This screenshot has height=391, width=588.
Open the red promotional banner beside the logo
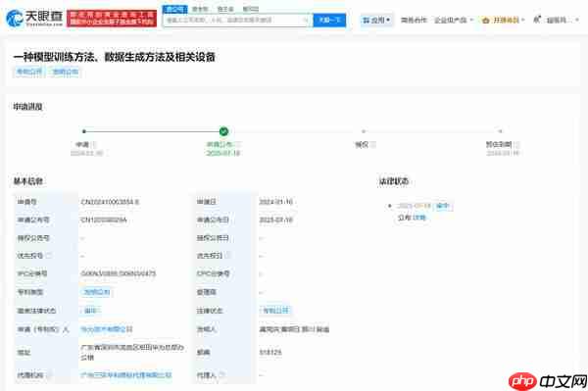[x=112, y=19]
